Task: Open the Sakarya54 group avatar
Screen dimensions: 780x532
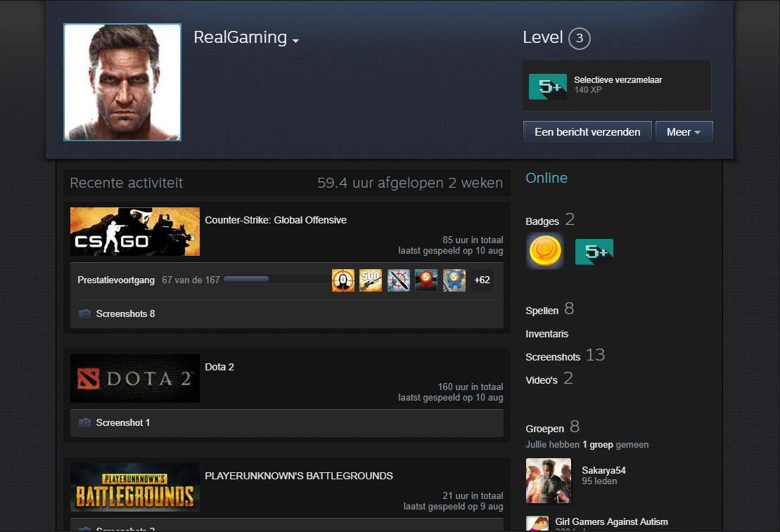Action: [x=549, y=481]
